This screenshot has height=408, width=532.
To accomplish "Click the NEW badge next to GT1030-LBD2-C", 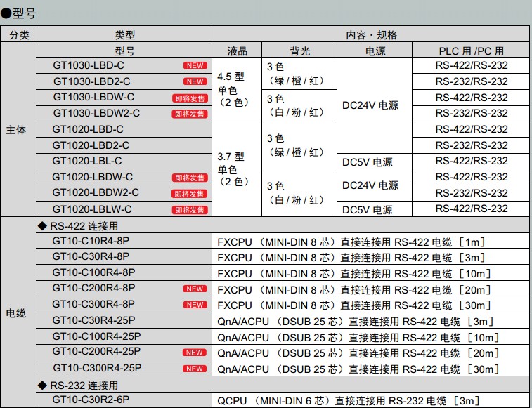I will click(195, 81).
